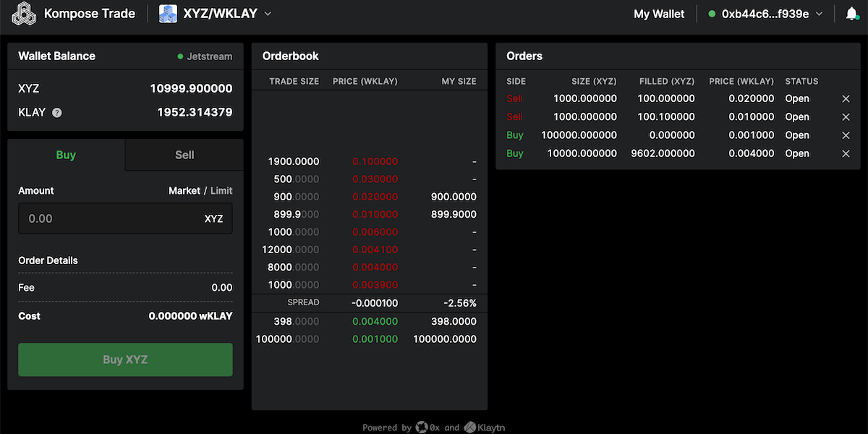
Task: Click the KLAY help question icon
Action: 57,113
